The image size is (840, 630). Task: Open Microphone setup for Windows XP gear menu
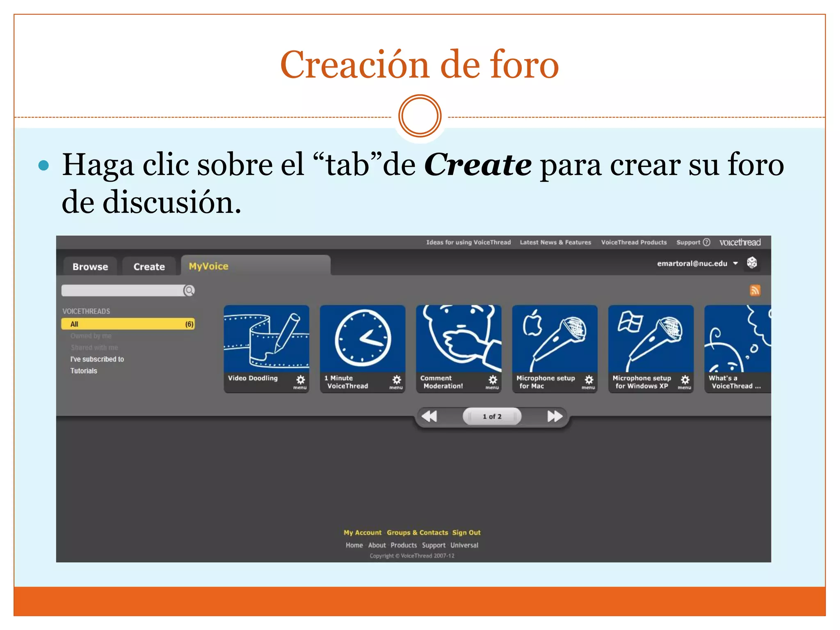pyautogui.click(x=685, y=381)
